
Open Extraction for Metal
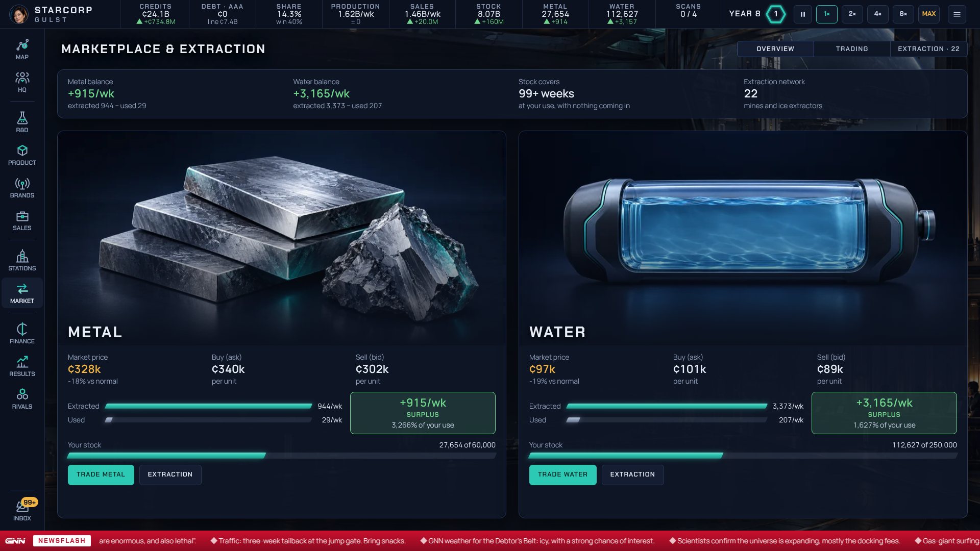point(170,474)
